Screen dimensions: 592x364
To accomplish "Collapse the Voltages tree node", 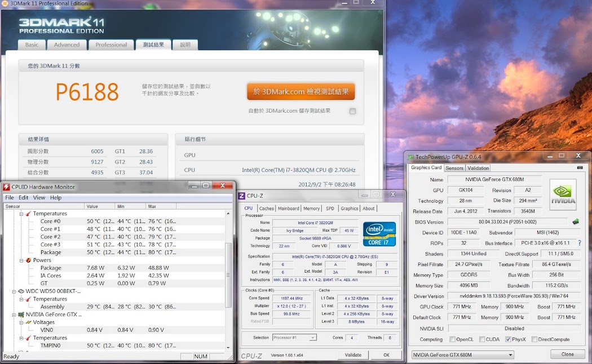I will [21, 322].
